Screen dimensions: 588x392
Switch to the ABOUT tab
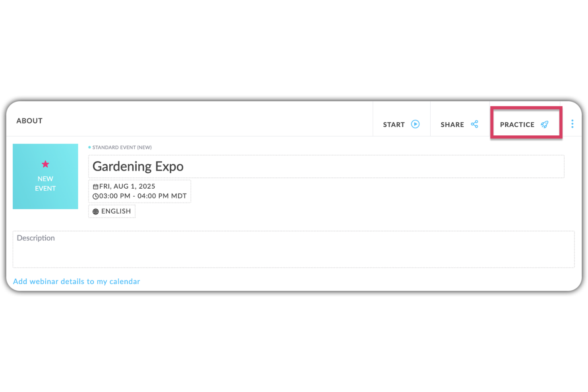[29, 120]
